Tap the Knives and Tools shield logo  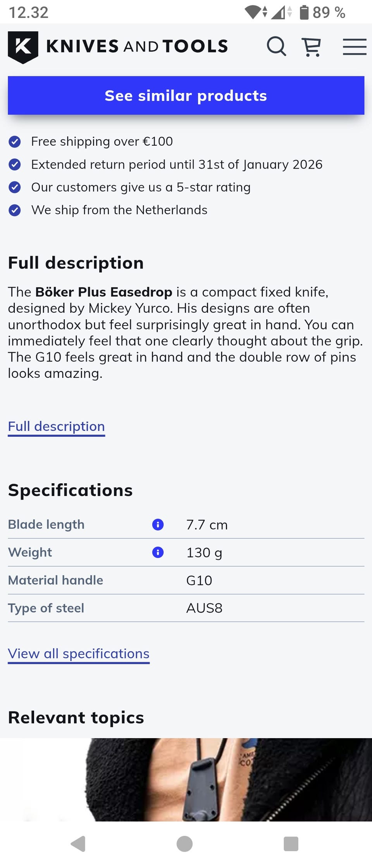(23, 47)
